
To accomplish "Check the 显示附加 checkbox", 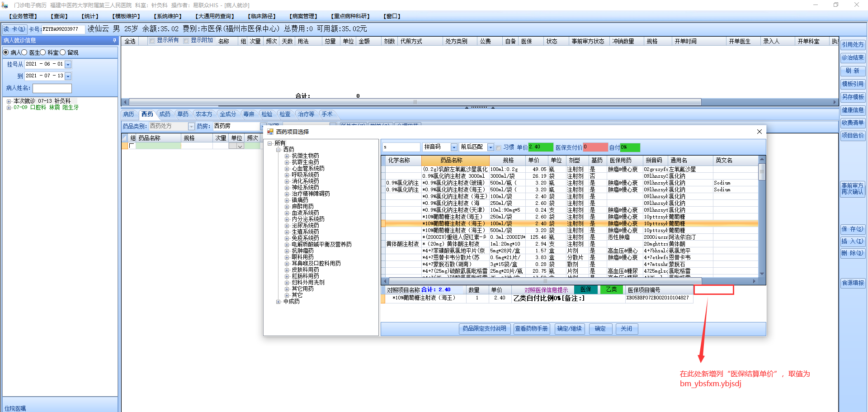I will 186,41.
